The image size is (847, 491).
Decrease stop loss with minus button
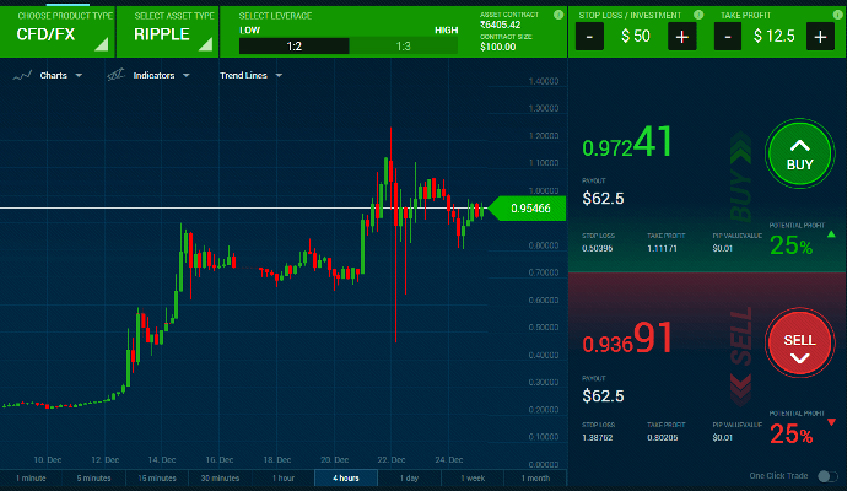pos(589,37)
